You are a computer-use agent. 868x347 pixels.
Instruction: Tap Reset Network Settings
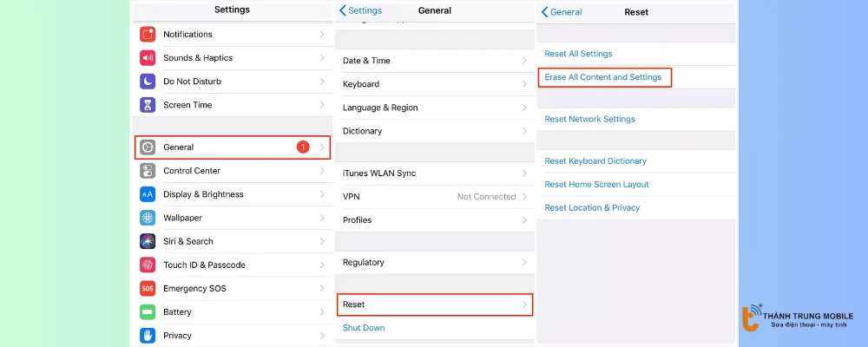[x=589, y=119]
